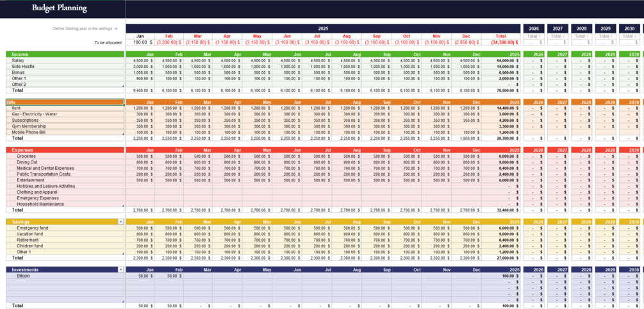Click the Household Maintenance label
Screen dimensions: 644x309
[40, 205]
